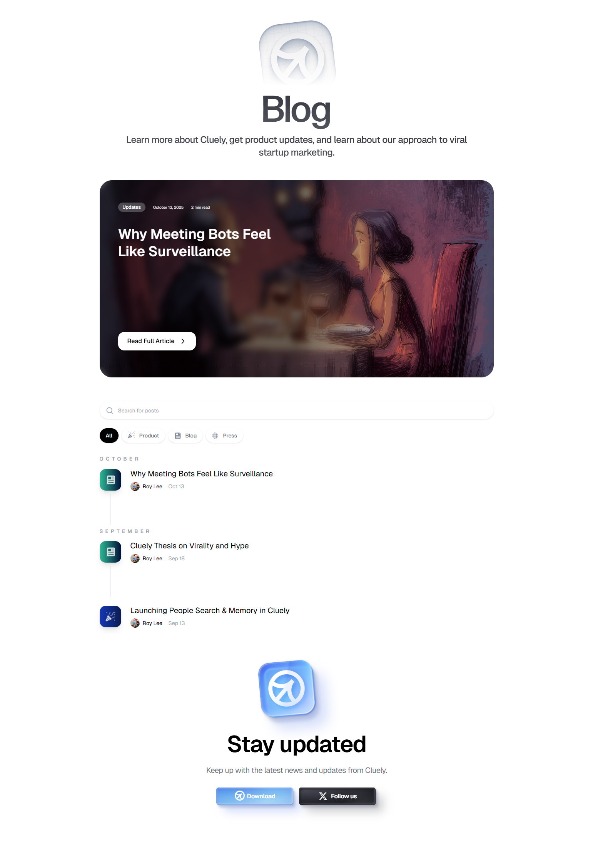Click the Cluely logo icon above Blog
This screenshot has width=593, height=868.
297,53
